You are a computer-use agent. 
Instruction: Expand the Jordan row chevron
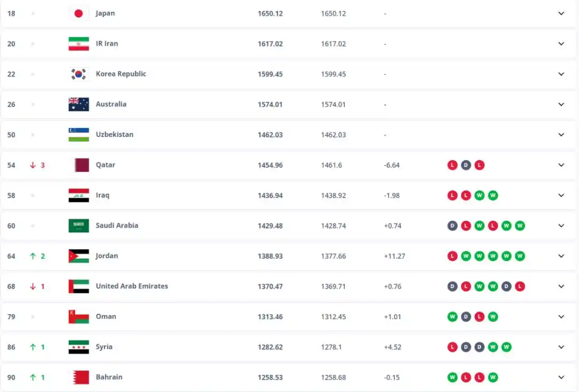tap(561, 256)
